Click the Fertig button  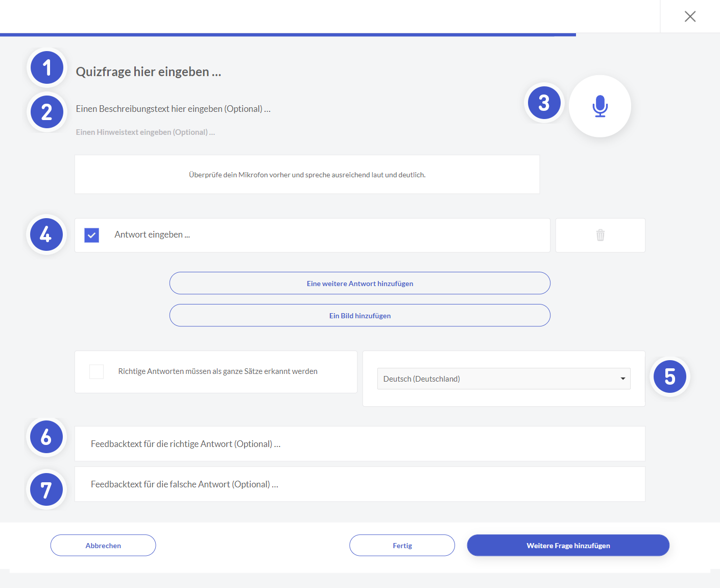[402, 546]
